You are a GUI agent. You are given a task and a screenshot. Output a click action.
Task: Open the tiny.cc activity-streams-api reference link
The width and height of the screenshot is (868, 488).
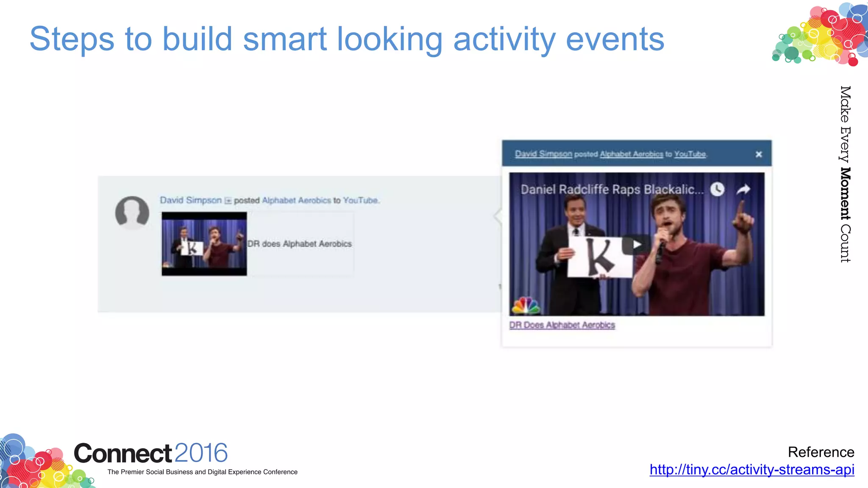752,469
